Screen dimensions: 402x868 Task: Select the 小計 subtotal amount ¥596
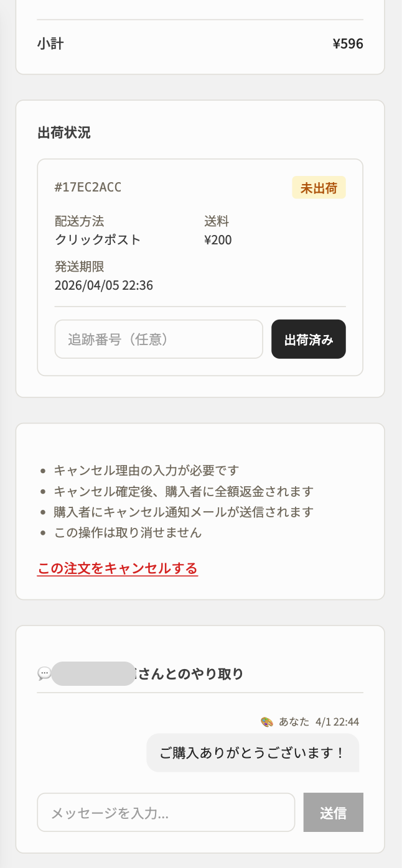(348, 44)
